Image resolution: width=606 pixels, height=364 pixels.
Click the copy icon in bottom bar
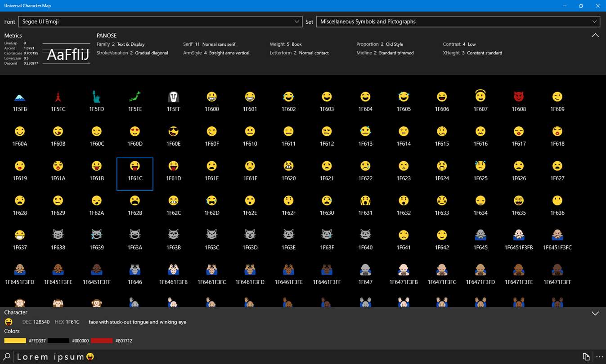tap(586, 357)
